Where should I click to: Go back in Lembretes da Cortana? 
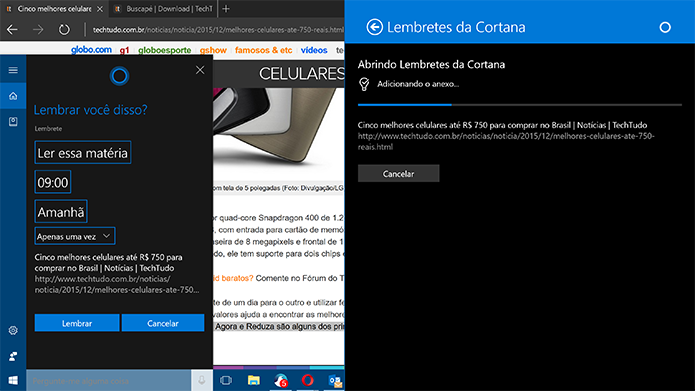(374, 27)
